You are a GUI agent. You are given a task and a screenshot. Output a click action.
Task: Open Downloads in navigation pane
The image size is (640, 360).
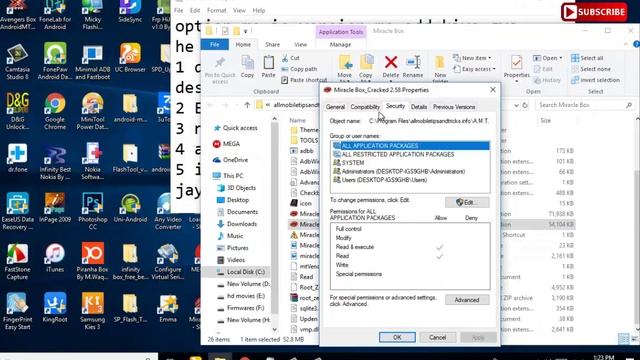[x=237, y=224]
